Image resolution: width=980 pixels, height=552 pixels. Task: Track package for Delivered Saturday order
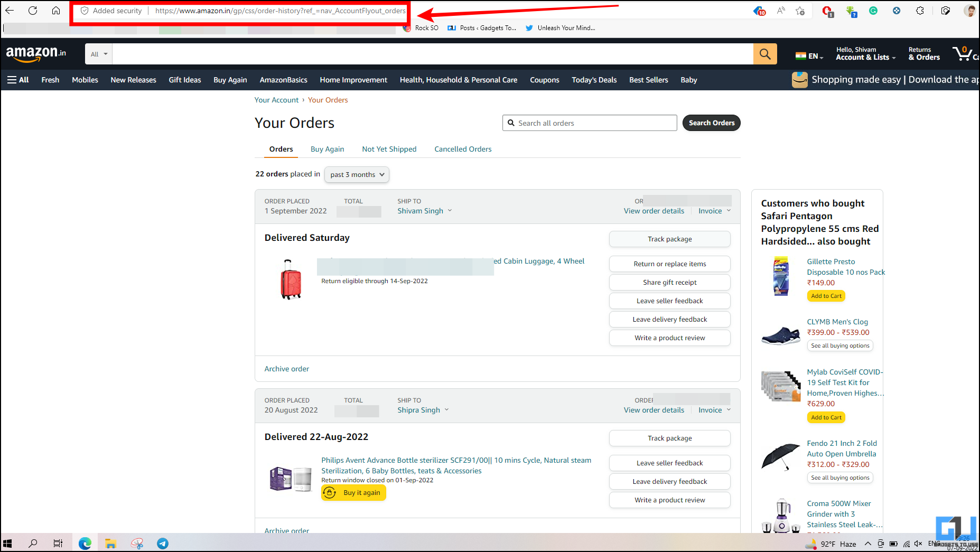[x=669, y=239]
